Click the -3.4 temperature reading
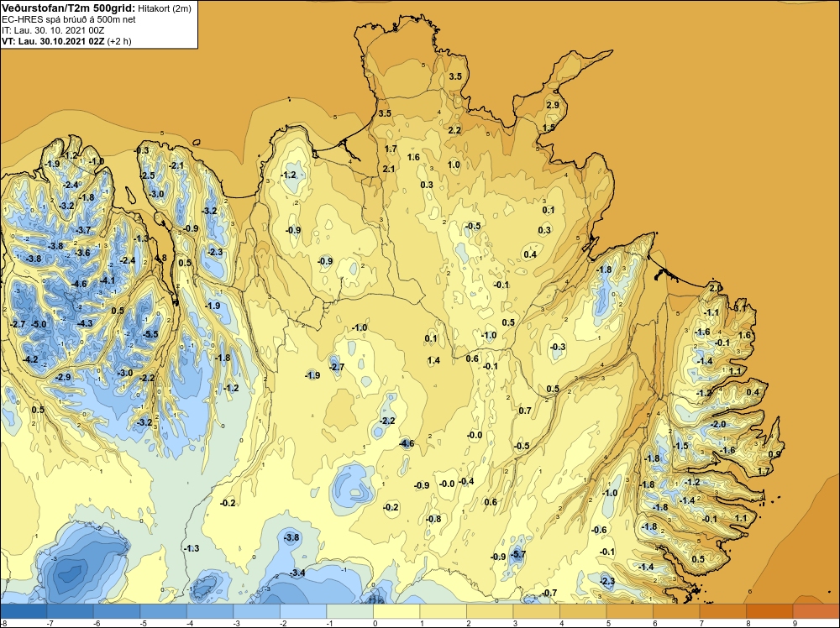The height and width of the screenshot is (628, 840). coord(297,573)
